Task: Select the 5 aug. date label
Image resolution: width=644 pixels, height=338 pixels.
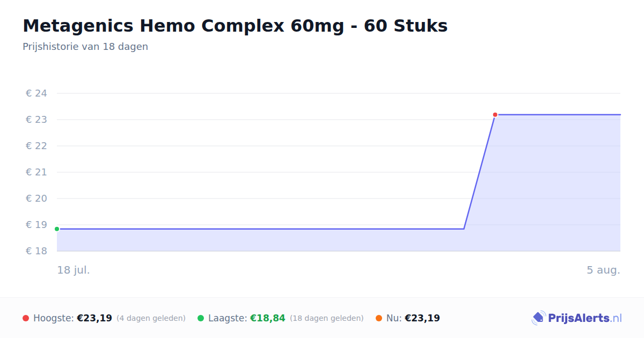Action: pyautogui.click(x=603, y=270)
